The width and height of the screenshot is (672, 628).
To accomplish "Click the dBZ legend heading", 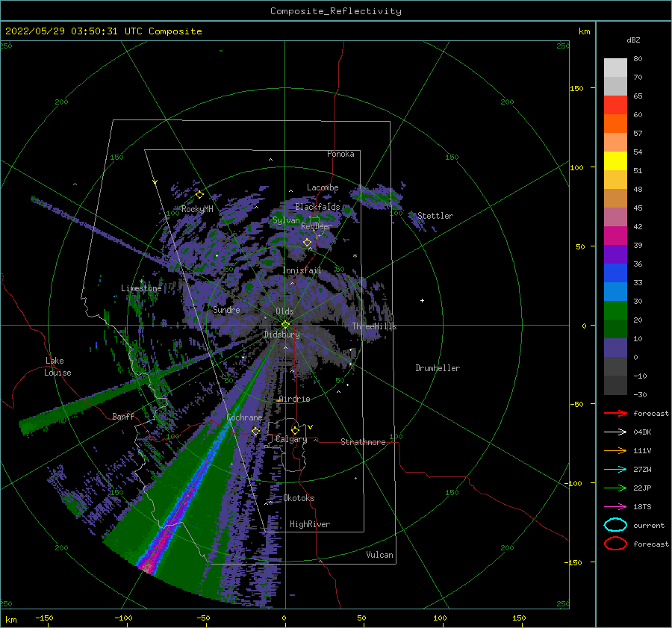I will [633, 40].
